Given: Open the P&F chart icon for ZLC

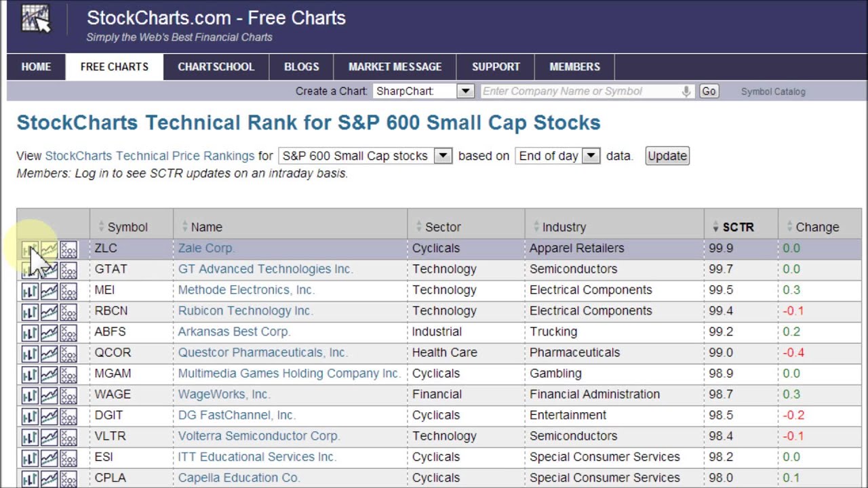Looking at the screenshot, I should [68, 250].
